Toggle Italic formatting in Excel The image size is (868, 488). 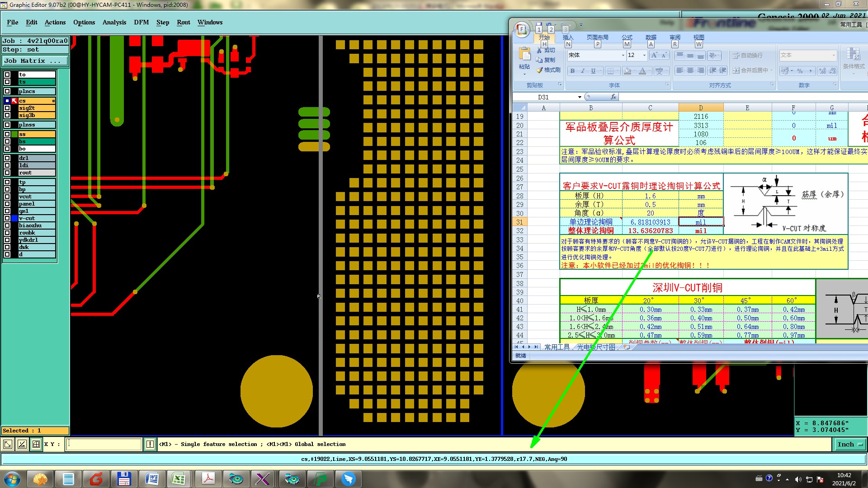pos(583,71)
